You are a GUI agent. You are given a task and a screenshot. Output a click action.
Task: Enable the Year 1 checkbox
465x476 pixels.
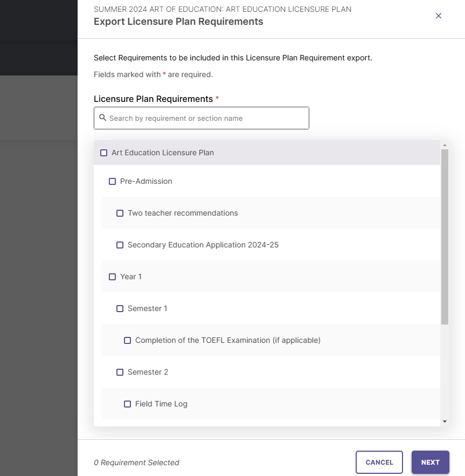pyautogui.click(x=112, y=277)
